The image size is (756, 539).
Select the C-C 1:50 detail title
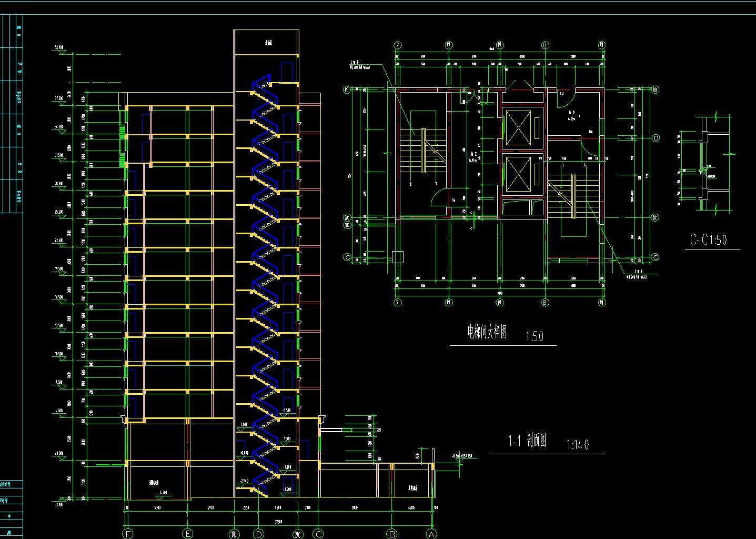(708, 240)
